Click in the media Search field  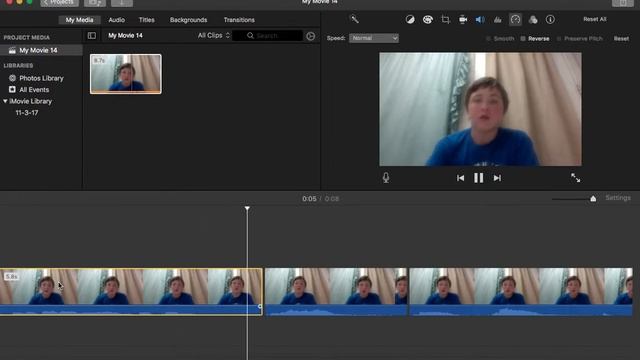coord(267,36)
